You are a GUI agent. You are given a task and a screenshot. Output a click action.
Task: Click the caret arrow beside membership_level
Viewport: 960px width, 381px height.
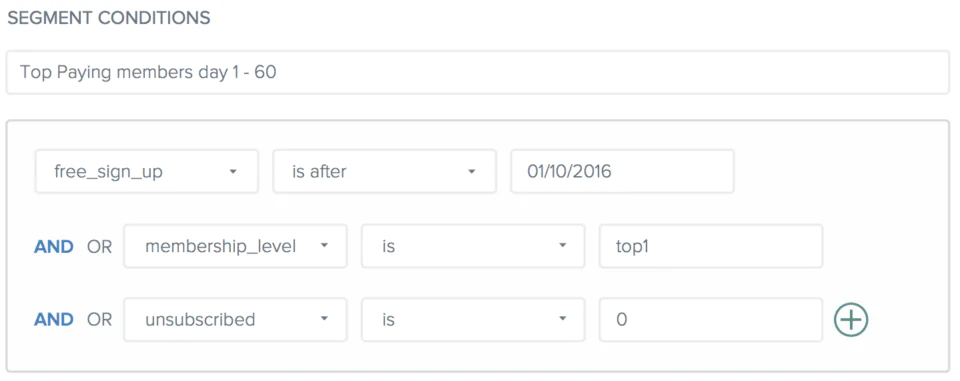324,246
